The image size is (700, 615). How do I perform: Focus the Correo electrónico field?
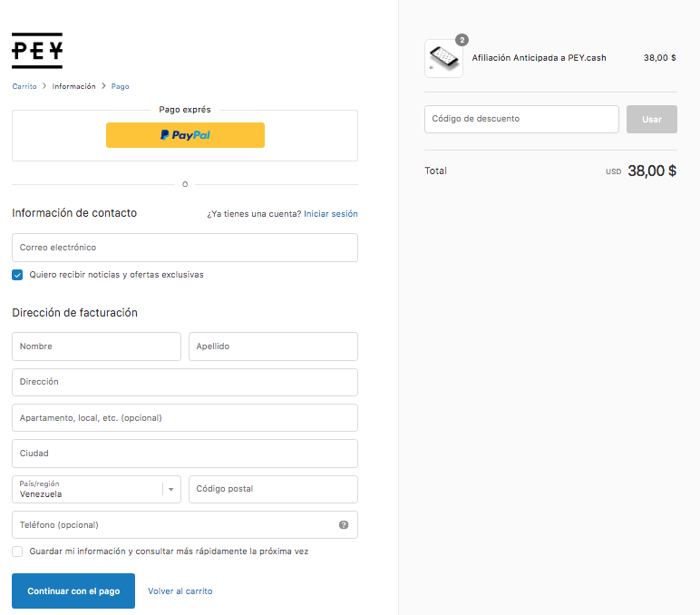pos(185,248)
